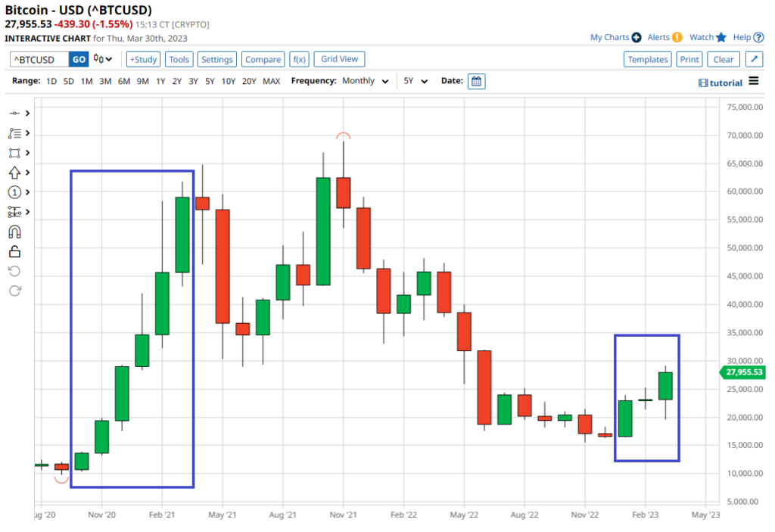Click the orange Alerts exclamation icon
This screenshot has height=532, width=775.
pos(677,38)
